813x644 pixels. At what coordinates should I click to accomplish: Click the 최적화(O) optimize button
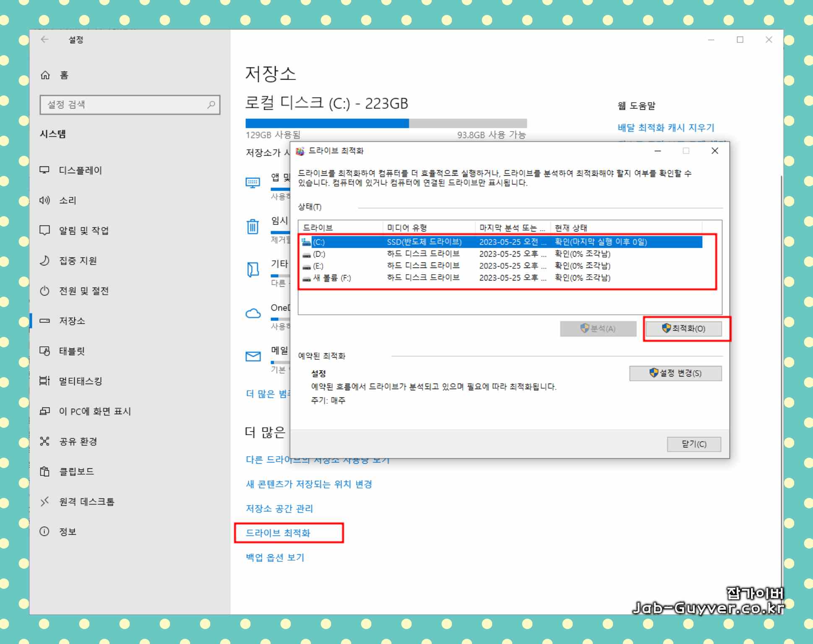[x=683, y=329]
